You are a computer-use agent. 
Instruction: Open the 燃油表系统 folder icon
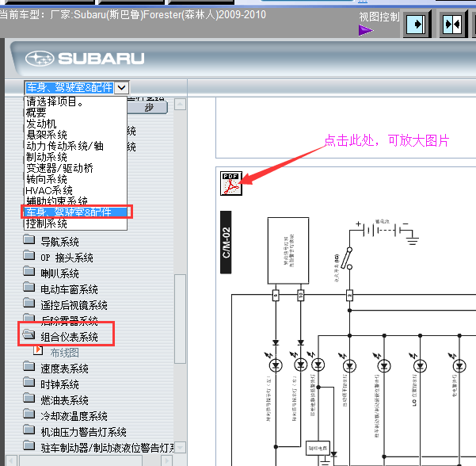29,398
